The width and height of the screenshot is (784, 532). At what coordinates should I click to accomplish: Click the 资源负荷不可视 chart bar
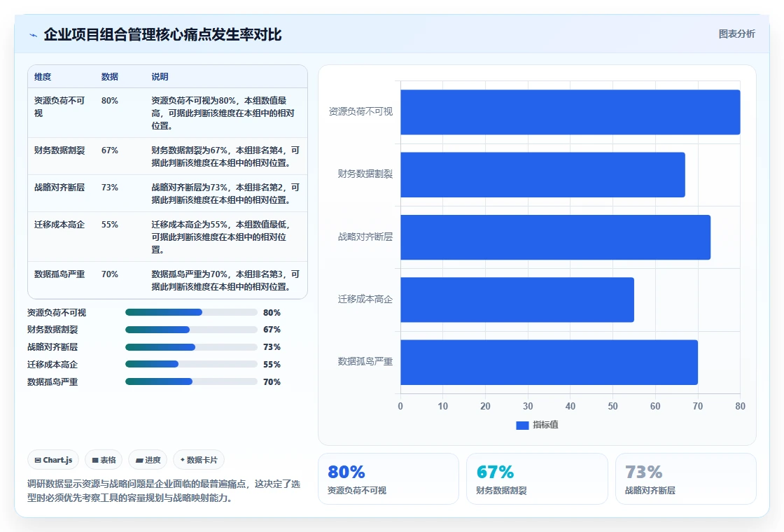click(570, 112)
